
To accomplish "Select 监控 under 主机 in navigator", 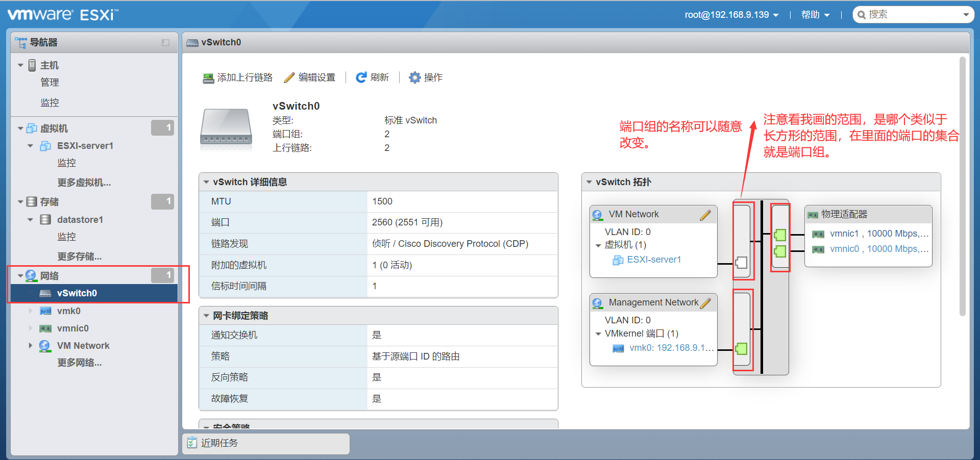I will 50,102.
